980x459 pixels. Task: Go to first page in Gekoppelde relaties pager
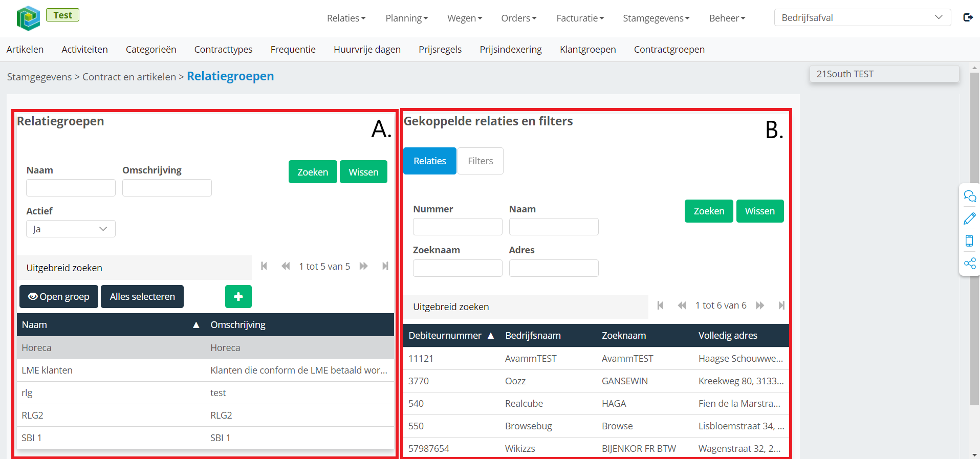660,305
